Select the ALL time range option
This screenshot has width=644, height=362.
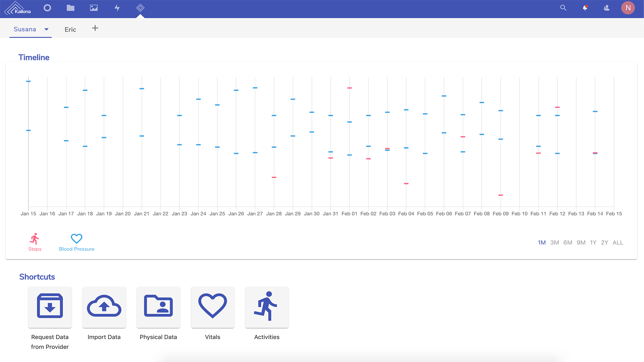618,242
